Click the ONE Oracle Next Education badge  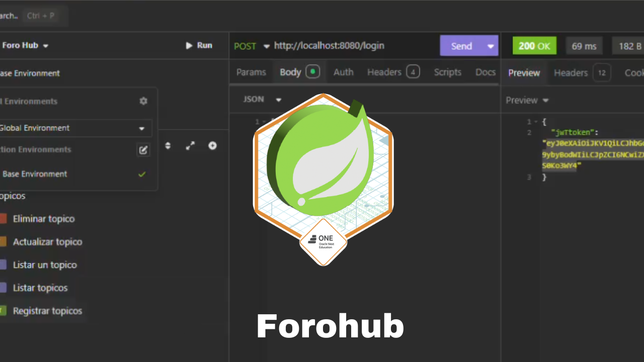tap(323, 241)
